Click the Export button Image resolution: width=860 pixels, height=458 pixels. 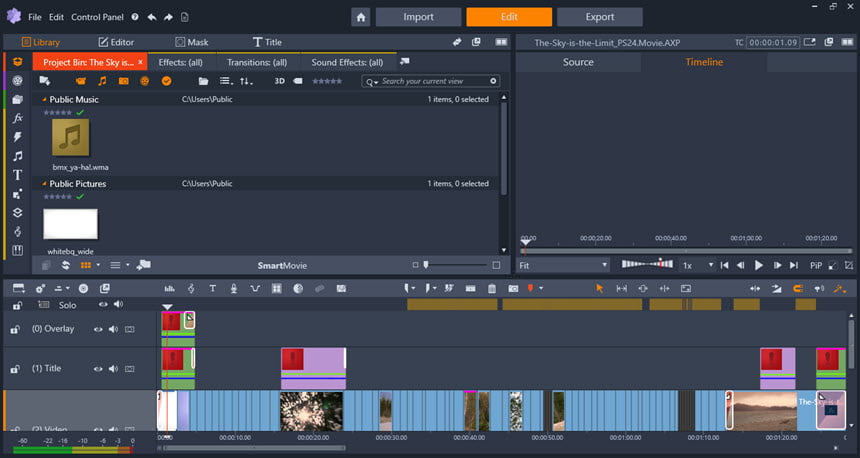click(599, 17)
